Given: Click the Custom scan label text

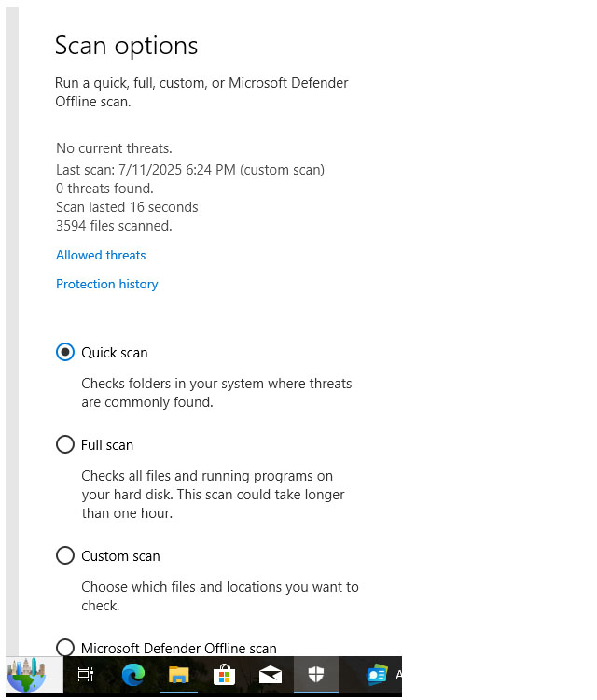Looking at the screenshot, I should [x=120, y=556].
